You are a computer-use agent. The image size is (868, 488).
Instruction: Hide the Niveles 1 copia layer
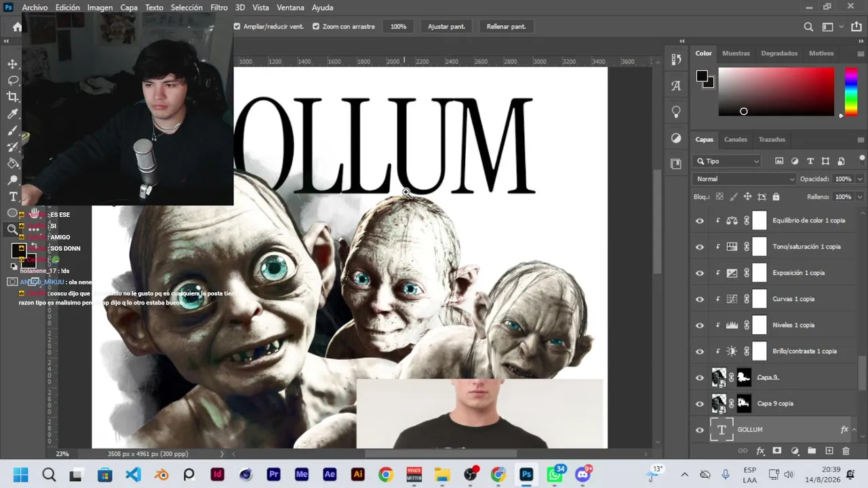pyautogui.click(x=700, y=325)
